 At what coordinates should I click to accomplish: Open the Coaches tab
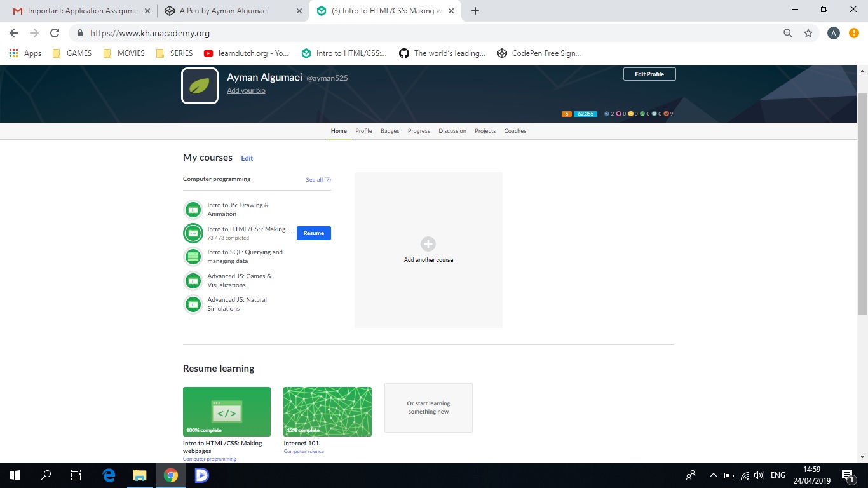515,131
